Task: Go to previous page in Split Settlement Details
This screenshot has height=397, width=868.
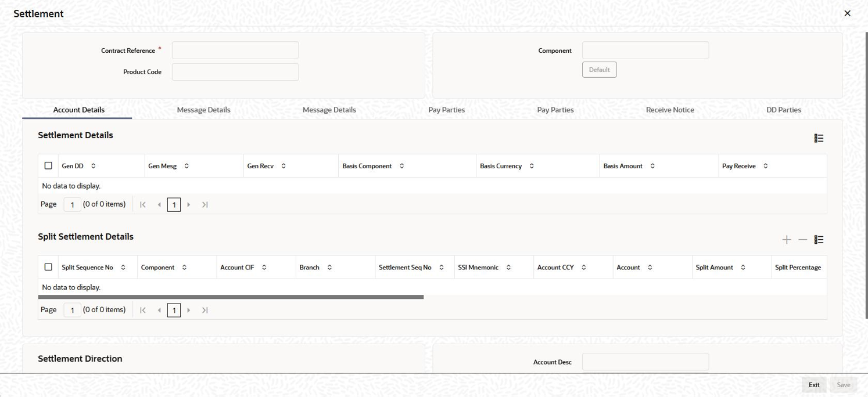Action: coord(159,310)
